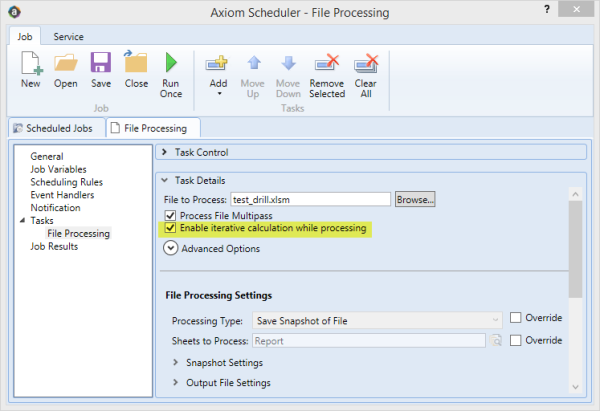Image resolution: width=600 pixels, height=411 pixels.
Task: Check Override for Sheets to Process
Action: coord(515,340)
